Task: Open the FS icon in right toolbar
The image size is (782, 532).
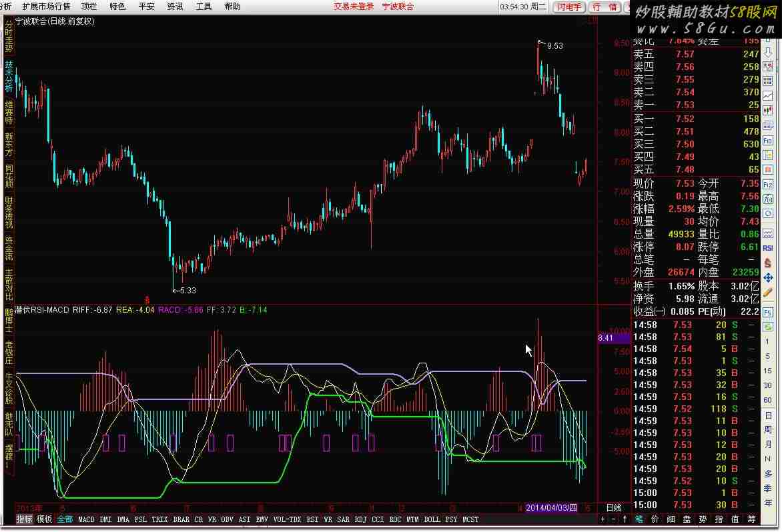Action: pos(768,312)
